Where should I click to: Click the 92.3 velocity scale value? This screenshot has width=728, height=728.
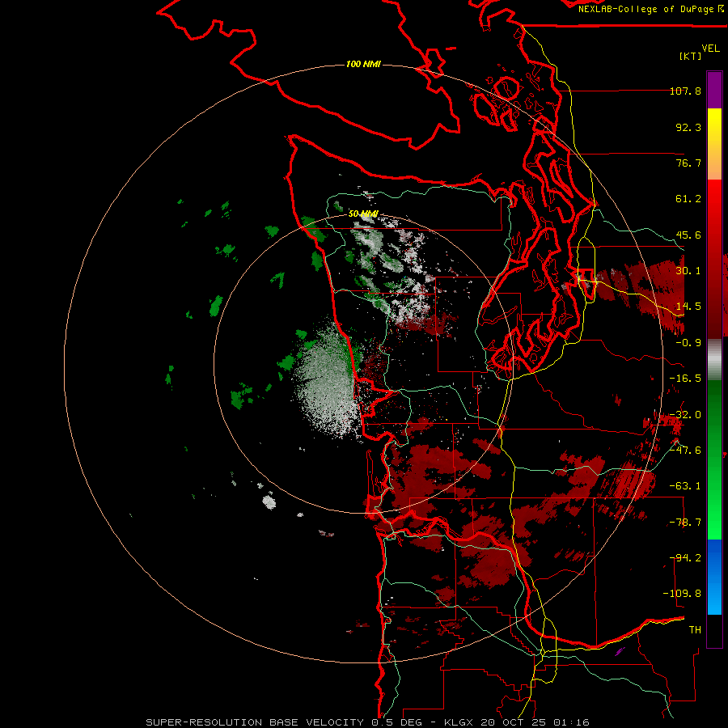[688, 127]
